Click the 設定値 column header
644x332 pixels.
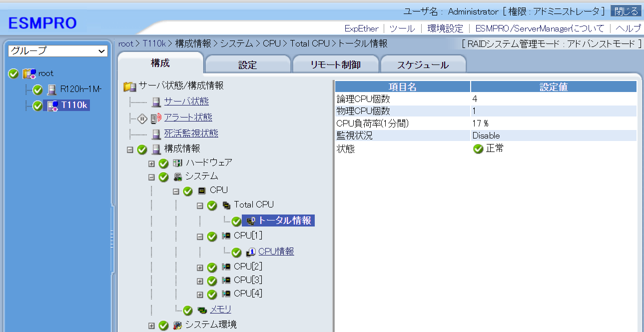tap(554, 86)
